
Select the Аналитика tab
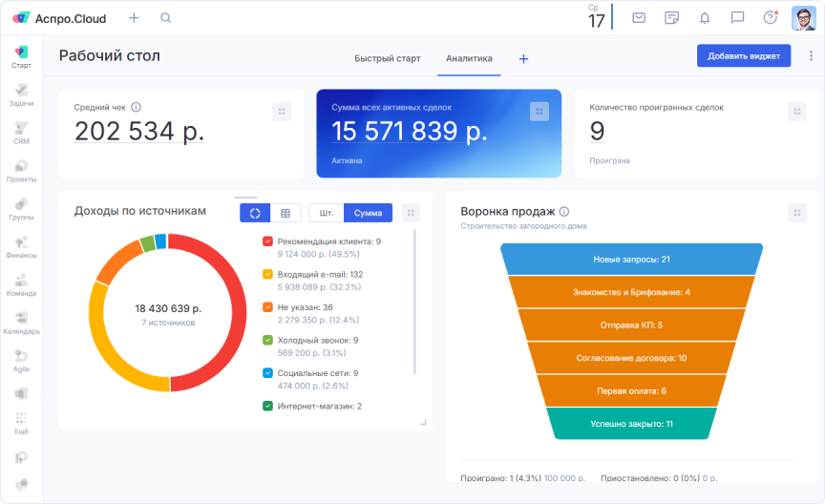point(469,58)
